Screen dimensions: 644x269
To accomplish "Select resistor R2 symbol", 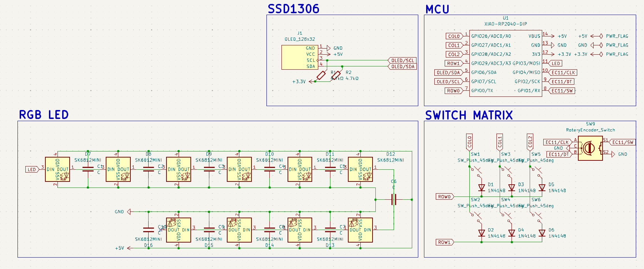I will [x=336, y=75].
